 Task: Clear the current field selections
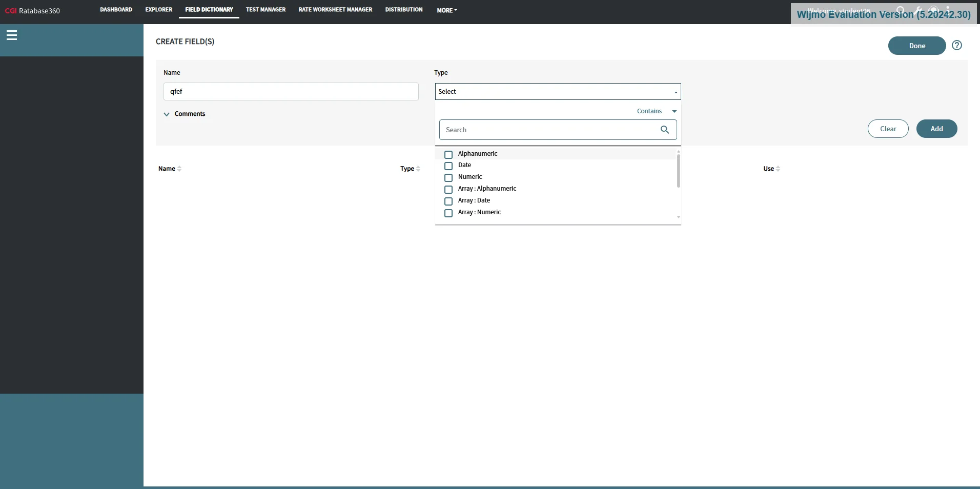point(888,129)
